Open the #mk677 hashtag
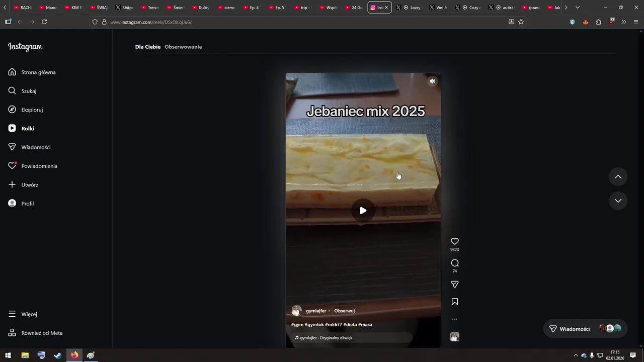Screen dimensions: 644x362 click(334, 325)
